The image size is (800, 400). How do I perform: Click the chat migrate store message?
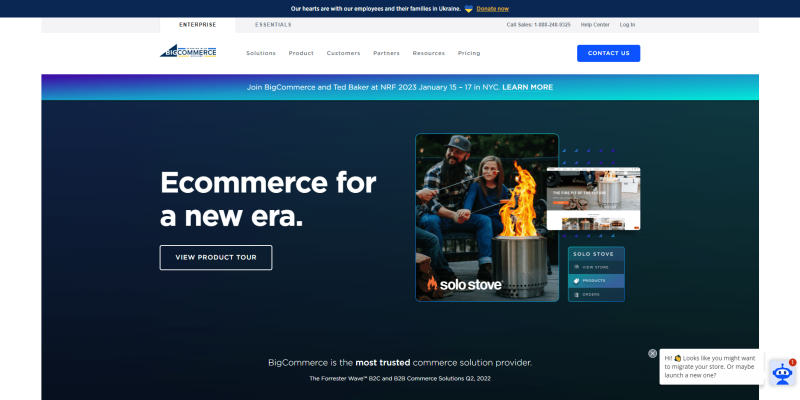click(x=711, y=367)
